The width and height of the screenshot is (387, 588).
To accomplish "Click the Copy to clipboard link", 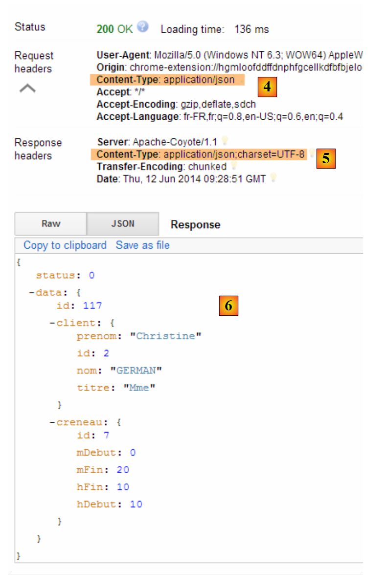I will [65, 245].
